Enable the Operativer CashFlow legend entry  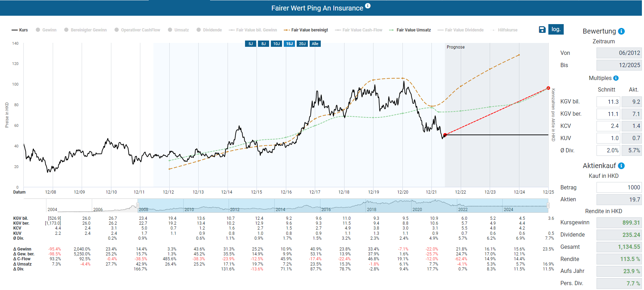coord(137,30)
